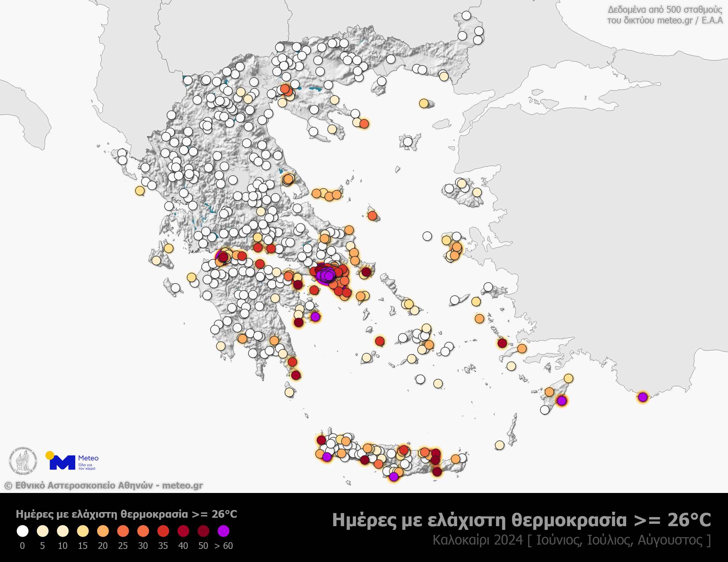Click the white station marker on Lesbos's neighbor Agios Efstratios
Viewport: 728px width, 562px height.
(x=408, y=142)
